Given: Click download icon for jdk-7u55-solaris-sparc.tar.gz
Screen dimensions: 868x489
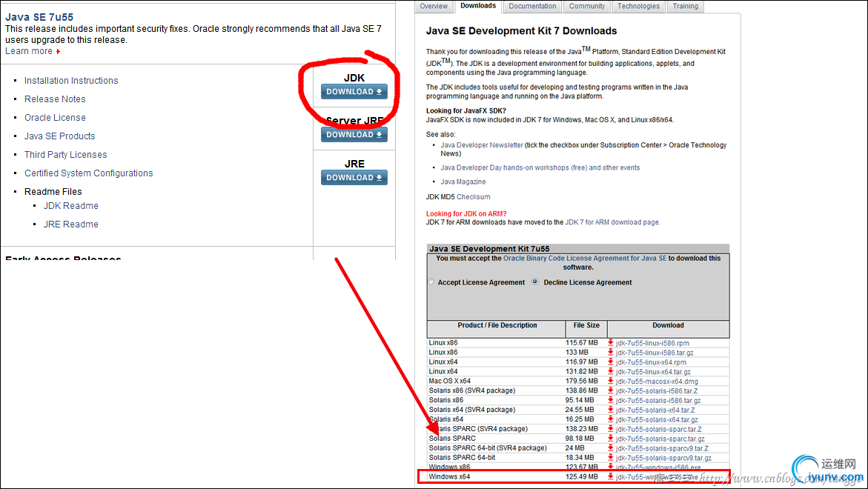Looking at the screenshot, I should tap(611, 439).
